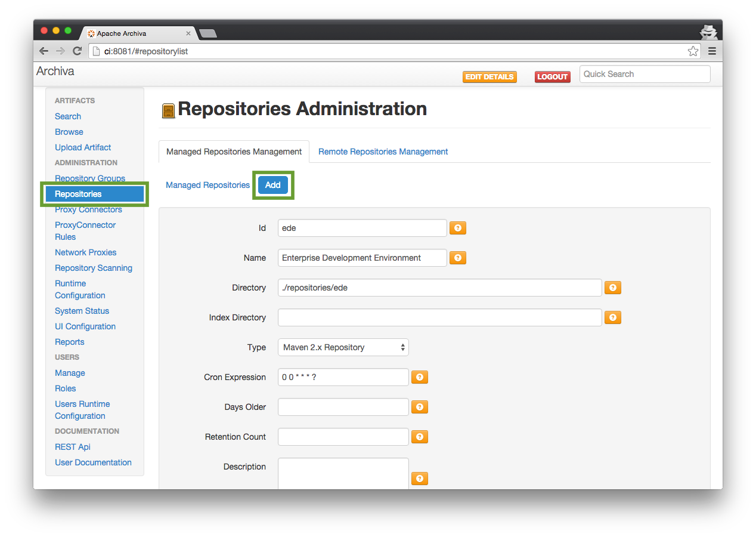Open User Documentation link
Screen dimensions: 756x537
click(x=93, y=462)
